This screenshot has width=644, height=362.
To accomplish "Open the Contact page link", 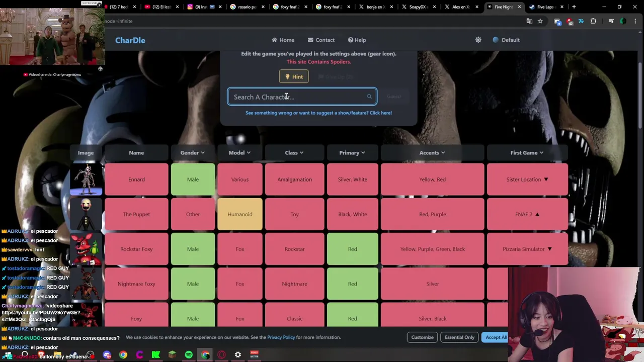I will point(321,40).
